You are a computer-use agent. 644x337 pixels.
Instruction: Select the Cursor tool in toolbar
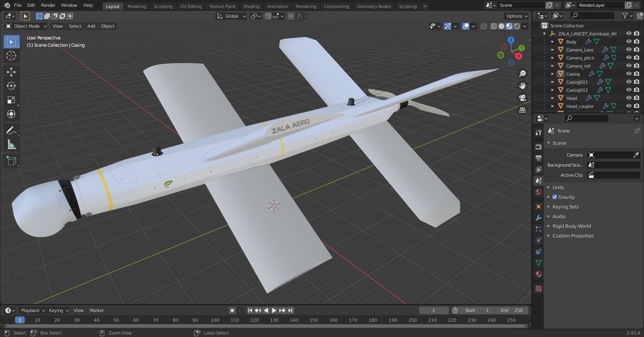(x=11, y=56)
